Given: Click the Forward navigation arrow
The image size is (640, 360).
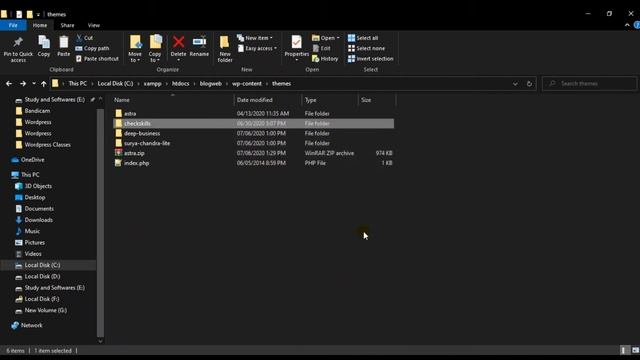Looking at the screenshot, I should [23, 84].
